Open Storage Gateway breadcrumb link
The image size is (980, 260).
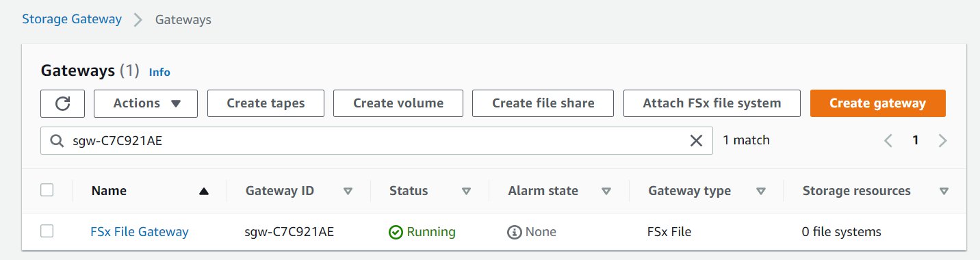click(72, 19)
